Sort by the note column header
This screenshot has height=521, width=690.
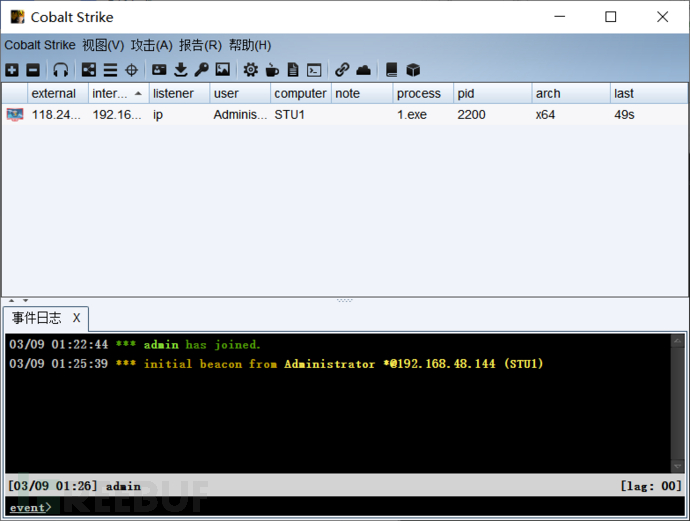click(x=362, y=93)
